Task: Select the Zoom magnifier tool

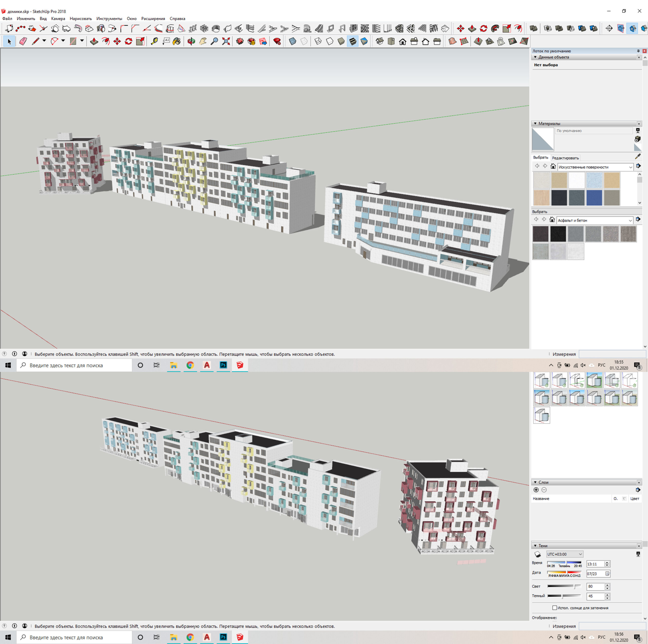Action: (214, 41)
